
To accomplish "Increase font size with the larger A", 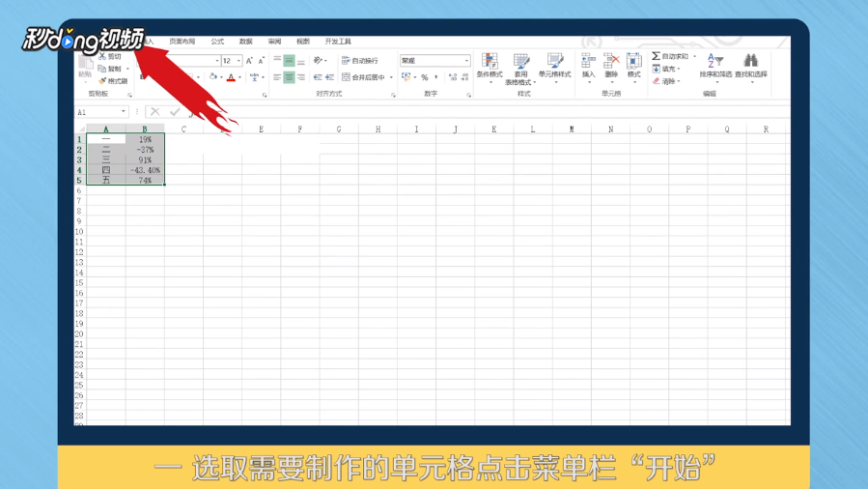I will pos(249,60).
